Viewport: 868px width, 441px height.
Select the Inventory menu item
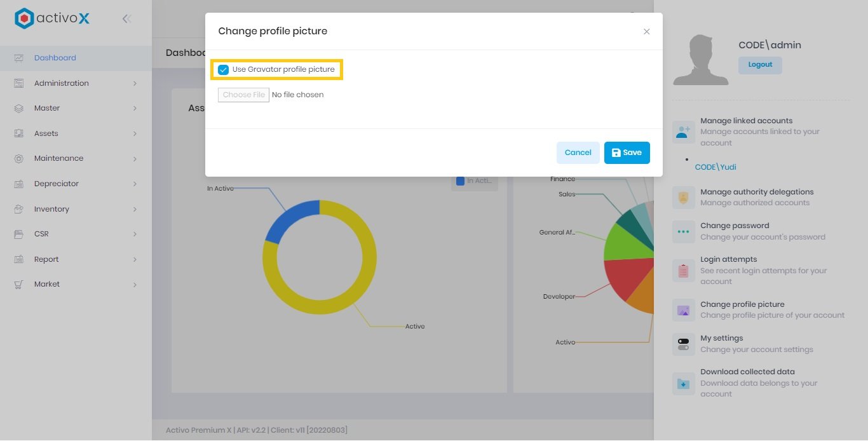(x=51, y=209)
